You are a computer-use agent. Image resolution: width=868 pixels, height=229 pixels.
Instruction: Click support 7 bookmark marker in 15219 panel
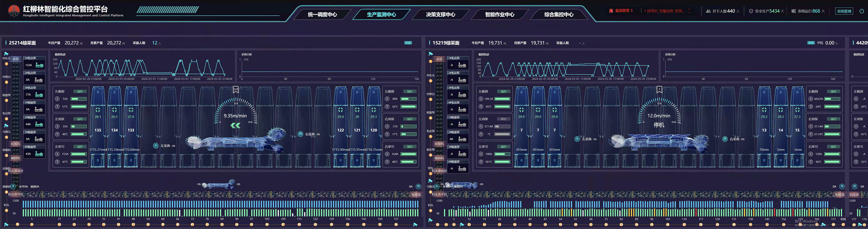659,90
